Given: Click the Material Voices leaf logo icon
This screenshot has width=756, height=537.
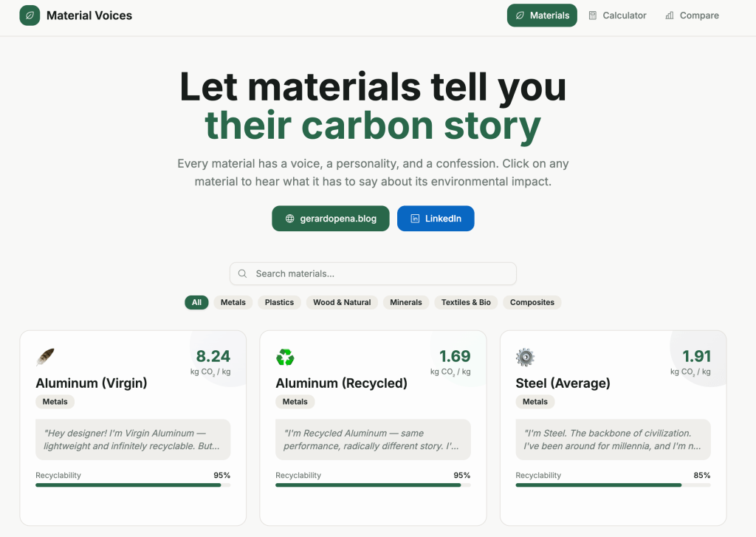Looking at the screenshot, I should point(30,16).
